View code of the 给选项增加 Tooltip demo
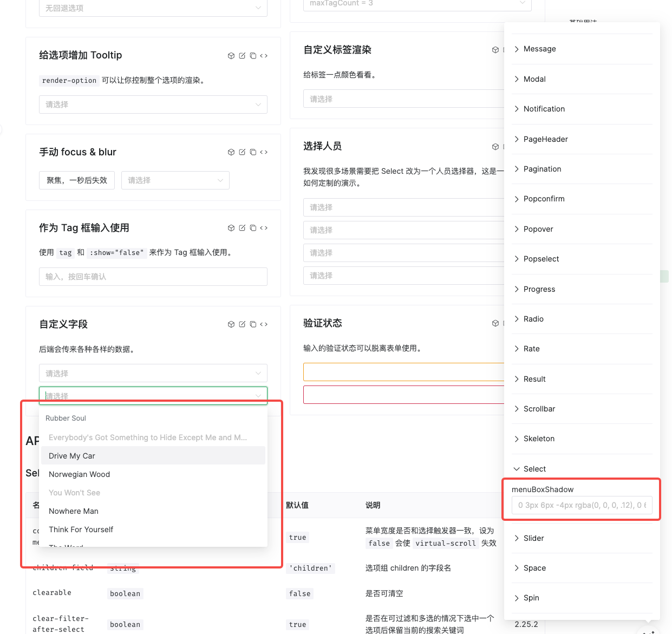672x634 pixels. 264,55
